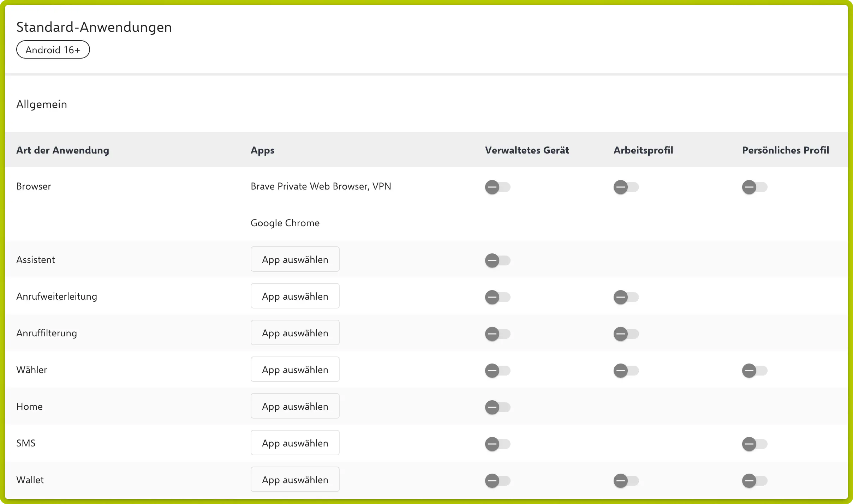This screenshot has height=504, width=853.
Task: Click App auswählen for SMS
Action: pos(295,443)
